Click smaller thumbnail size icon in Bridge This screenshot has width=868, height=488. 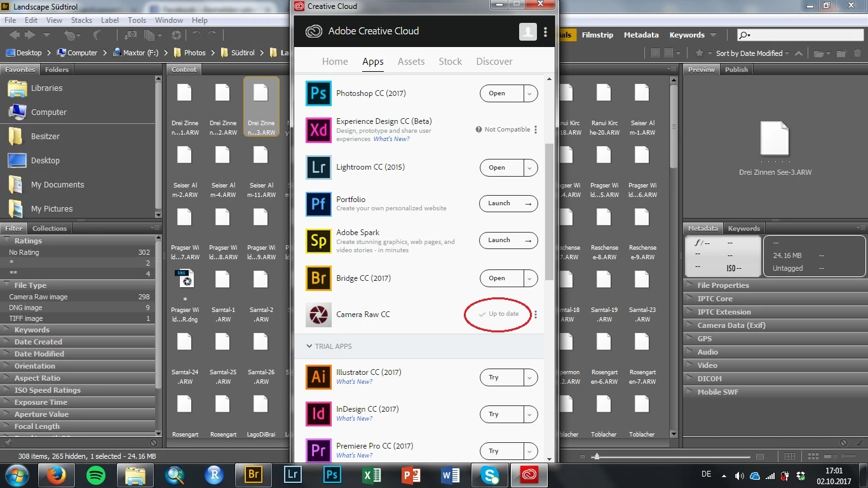583,456
